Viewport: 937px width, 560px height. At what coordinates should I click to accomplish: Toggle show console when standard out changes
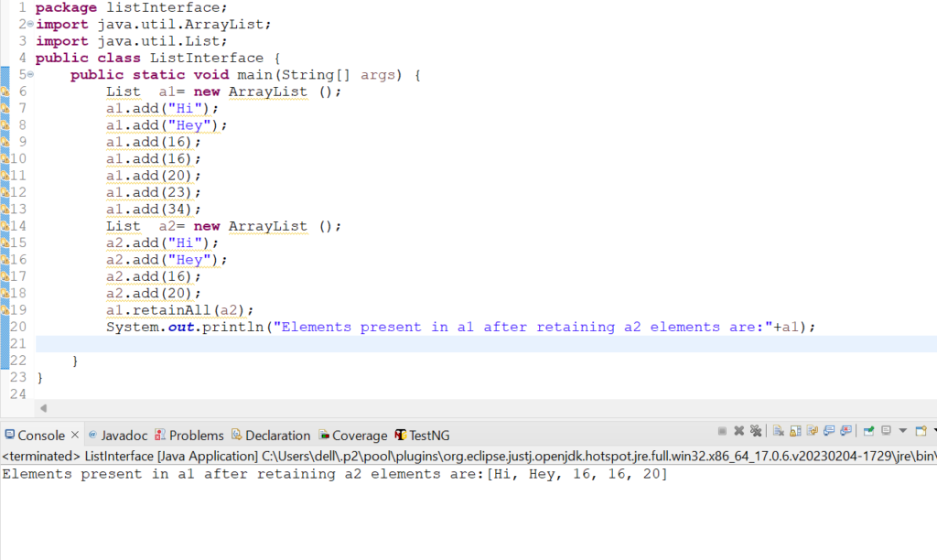[x=829, y=431]
